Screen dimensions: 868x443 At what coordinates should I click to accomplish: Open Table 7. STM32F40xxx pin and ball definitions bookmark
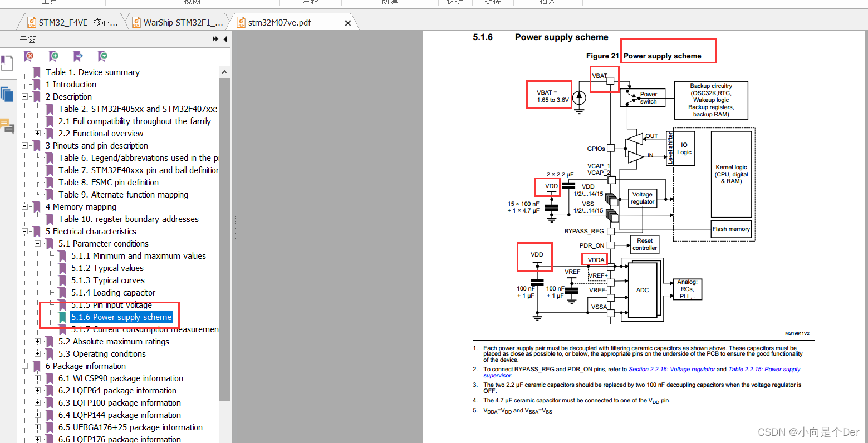tap(139, 170)
